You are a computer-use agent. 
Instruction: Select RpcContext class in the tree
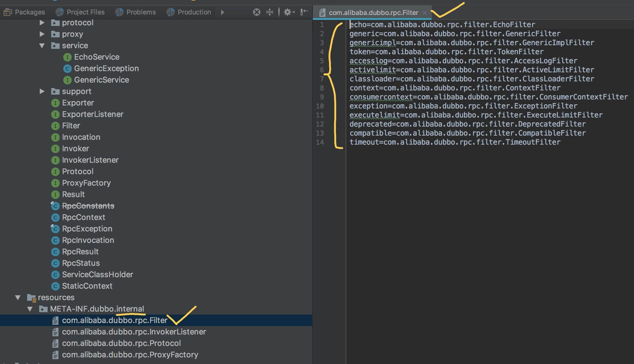click(83, 217)
